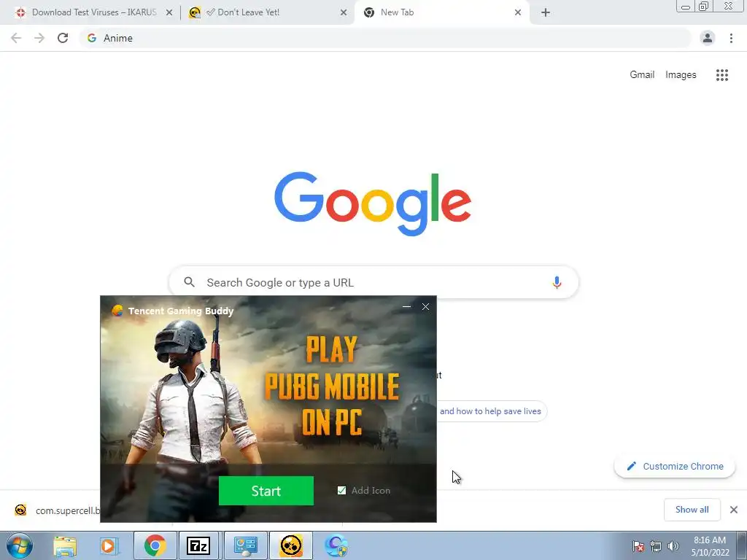This screenshot has height=560, width=747.
Task: Click the Google logo
Action: tap(373, 204)
